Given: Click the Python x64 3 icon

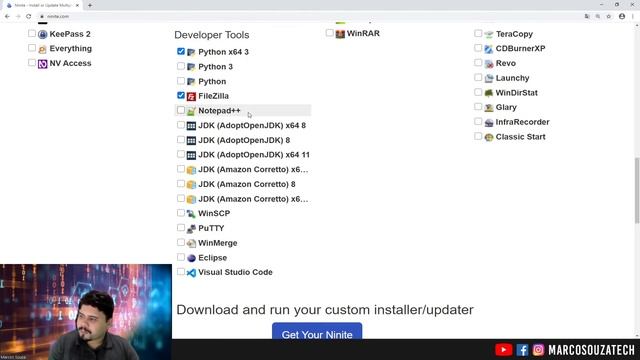Looking at the screenshot, I should click(x=191, y=52).
